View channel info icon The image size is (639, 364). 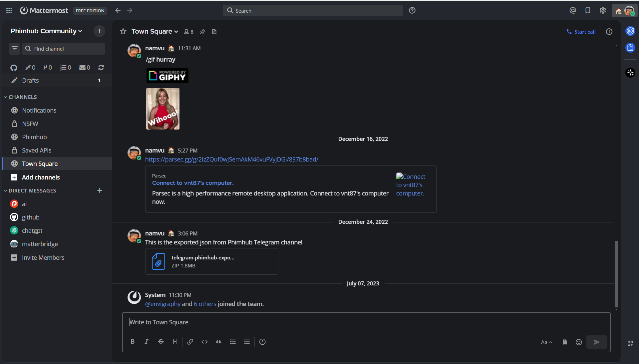tap(609, 32)
